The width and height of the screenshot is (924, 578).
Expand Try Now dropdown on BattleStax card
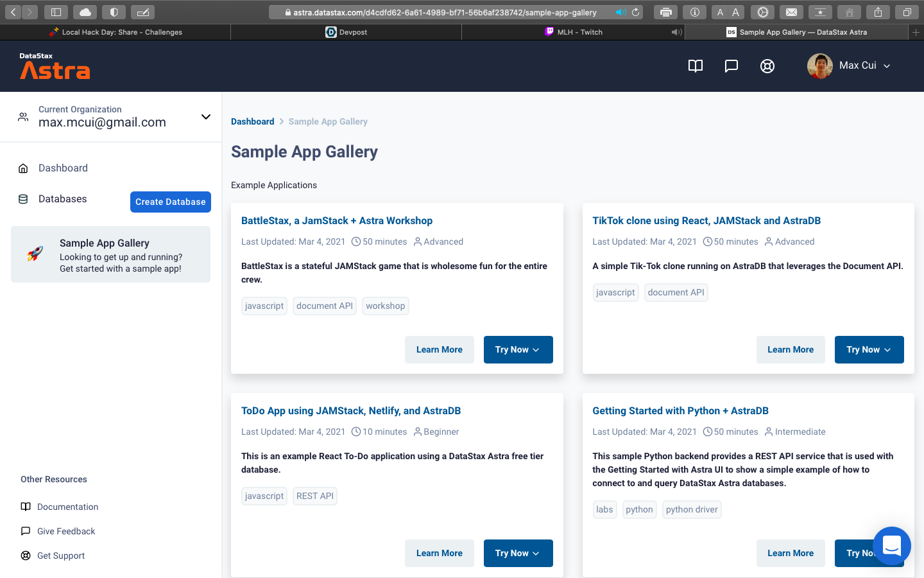point(518,349)
